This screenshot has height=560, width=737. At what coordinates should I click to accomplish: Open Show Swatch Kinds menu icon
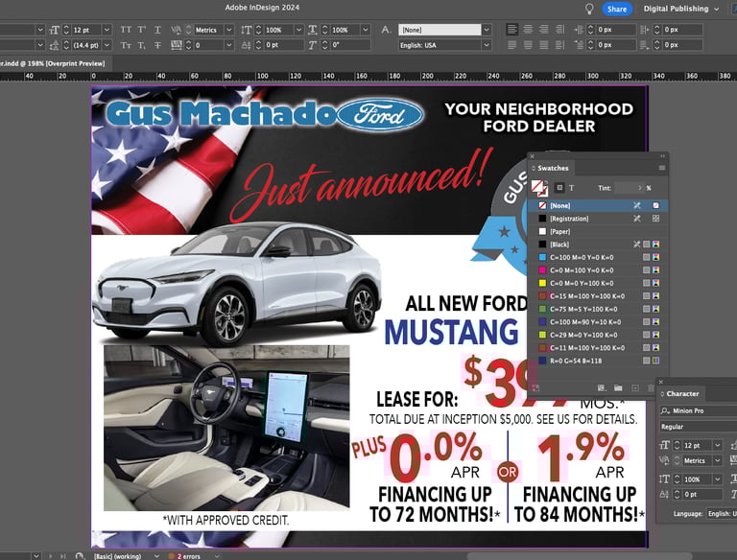[601, 388]
